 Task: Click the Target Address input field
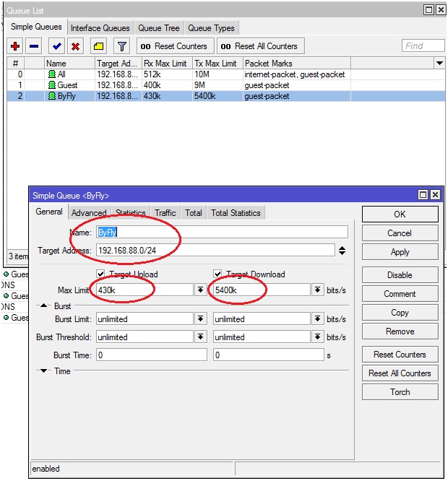(215, 251)
